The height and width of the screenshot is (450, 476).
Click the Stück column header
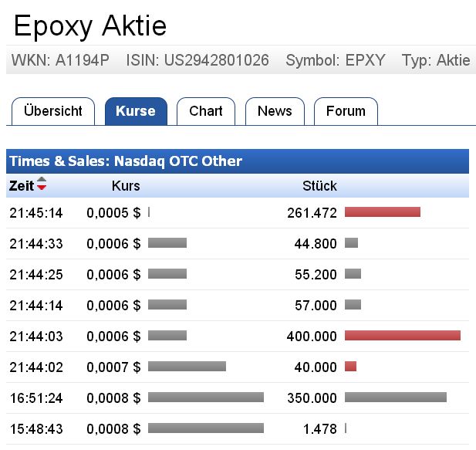(x=319, y=186)
